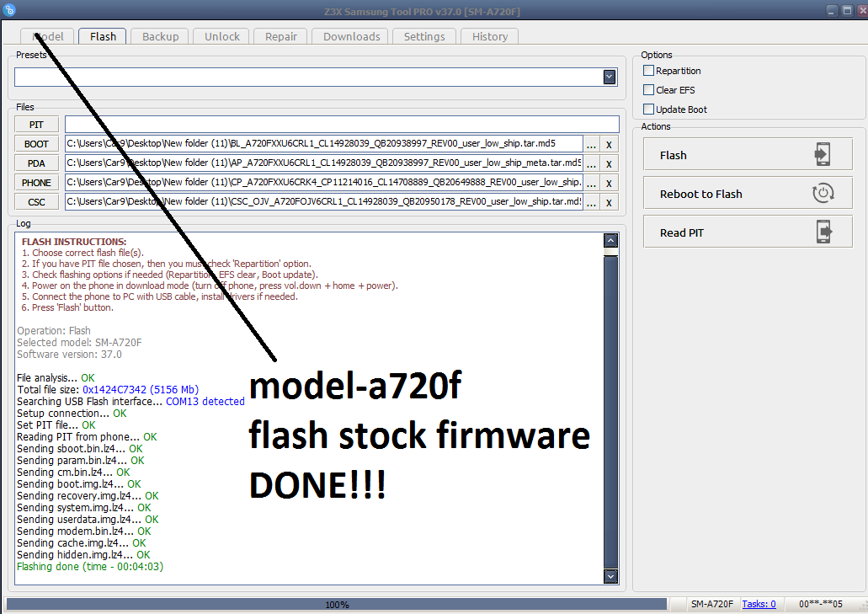Click 'Software version: 37.0' log line
The width and height of the screenshot is (868, 614).
[69, 355]
